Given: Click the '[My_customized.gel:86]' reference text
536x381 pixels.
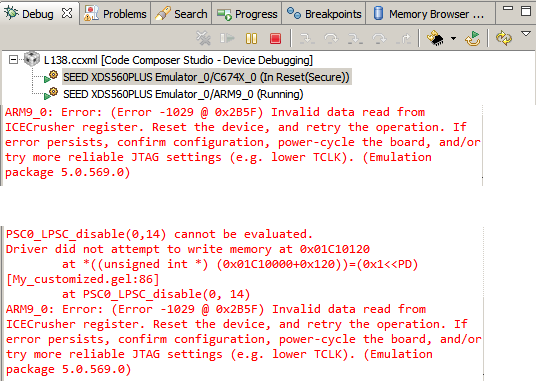Looking at the screenshot, I should (x=83, y=279).
